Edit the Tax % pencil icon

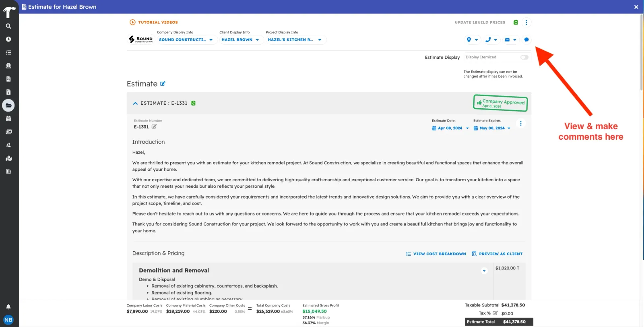pos(495,313)
